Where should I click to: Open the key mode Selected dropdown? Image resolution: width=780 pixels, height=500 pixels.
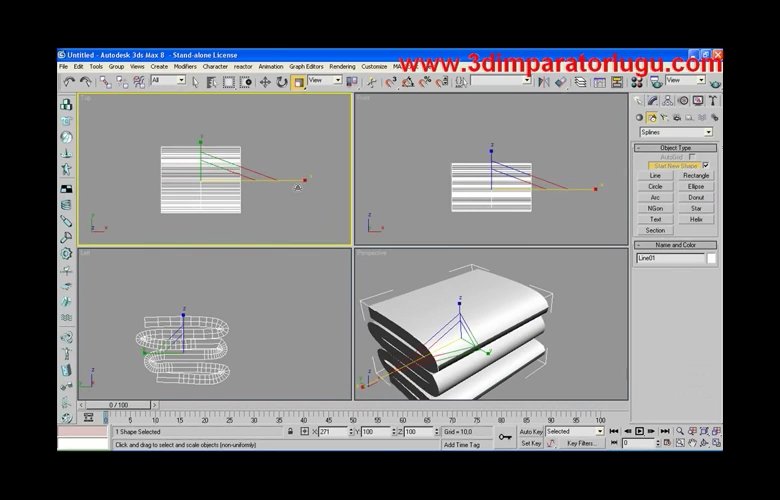click(x=575, y=431)
